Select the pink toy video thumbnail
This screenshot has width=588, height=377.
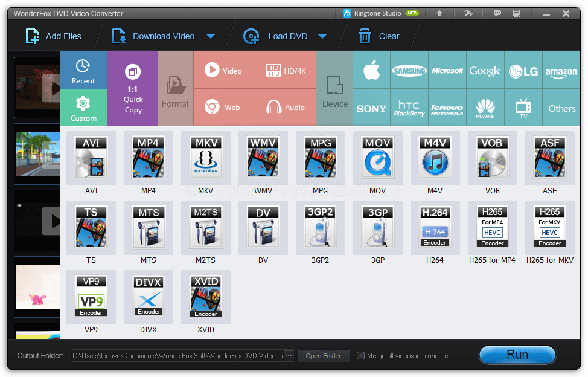[x=37, y=287]
